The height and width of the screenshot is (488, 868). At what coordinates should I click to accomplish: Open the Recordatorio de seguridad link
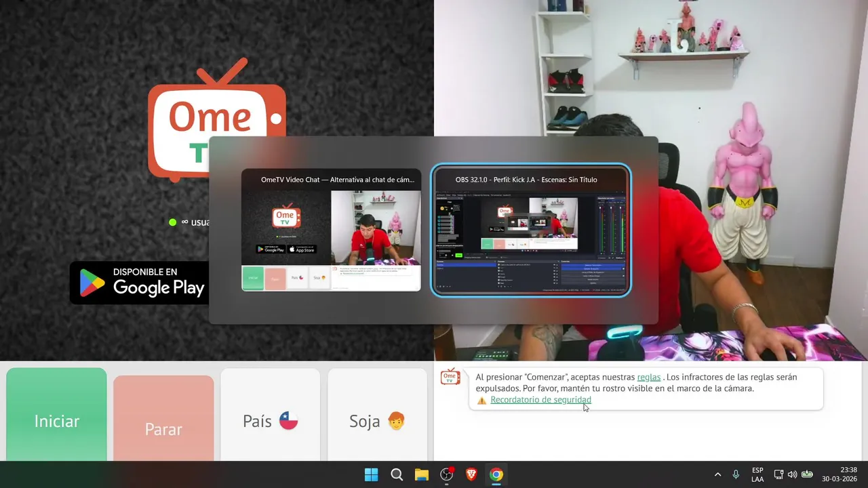(540, 400)
